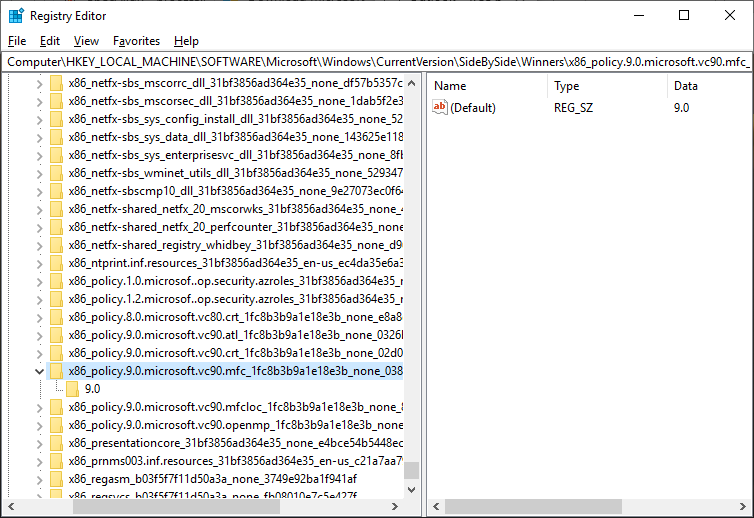
Task: Click the folder icon of x86_netfx-shared_netfx_20_perfcounter key
Action: [x=56, y=227]
